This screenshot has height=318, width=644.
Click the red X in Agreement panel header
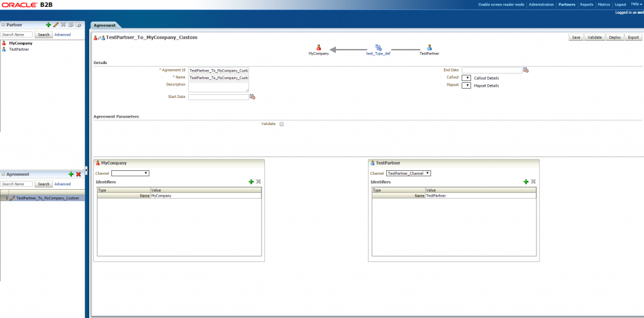pyautogui.click(x=78, y=174)
